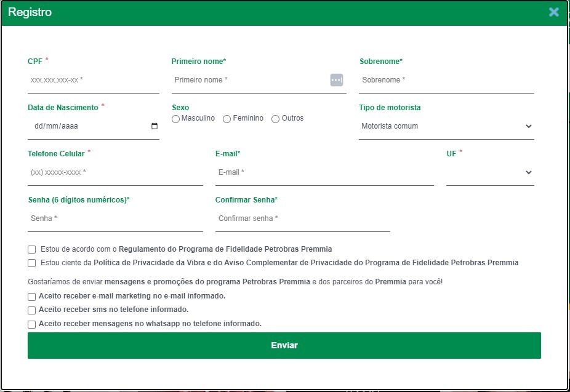Agree to the Regulamento do Programa checkbox

(32, 250)
